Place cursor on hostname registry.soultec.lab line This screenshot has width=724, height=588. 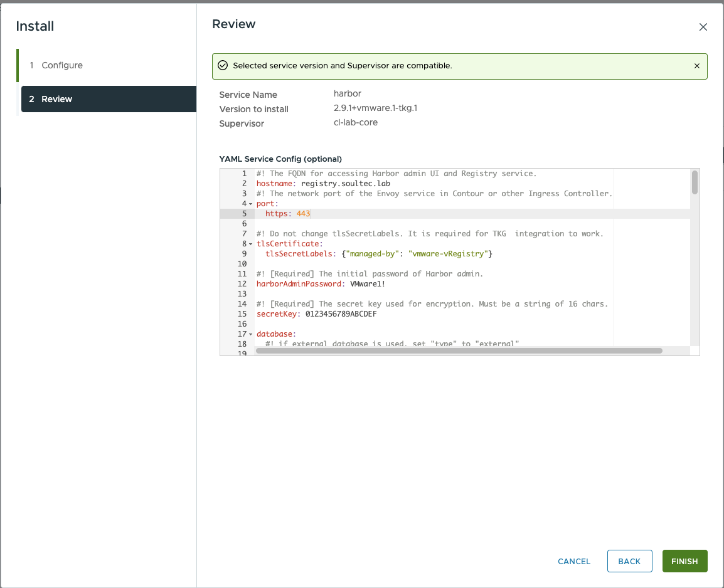click(x=323, y=184)
